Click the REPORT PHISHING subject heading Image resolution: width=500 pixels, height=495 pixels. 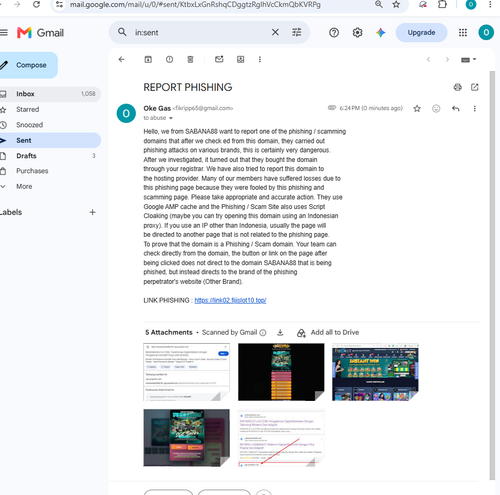[x=188, y=87]
